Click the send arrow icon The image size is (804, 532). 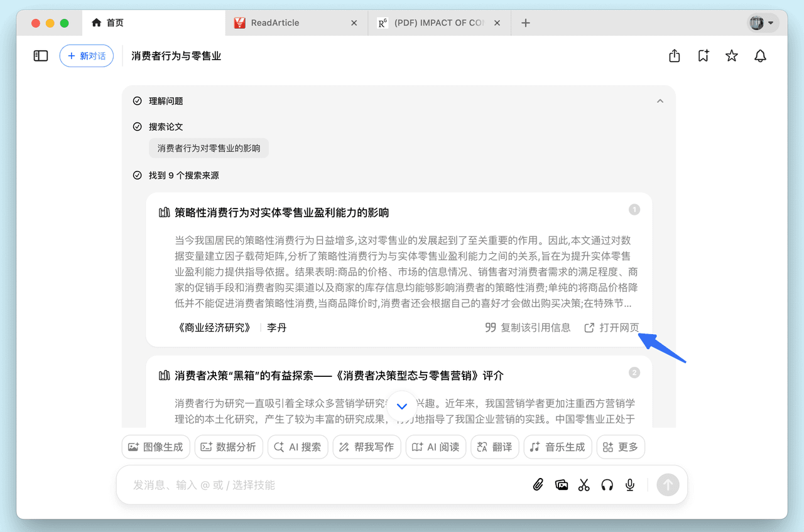pyautogui.click(x=668, y=484)
